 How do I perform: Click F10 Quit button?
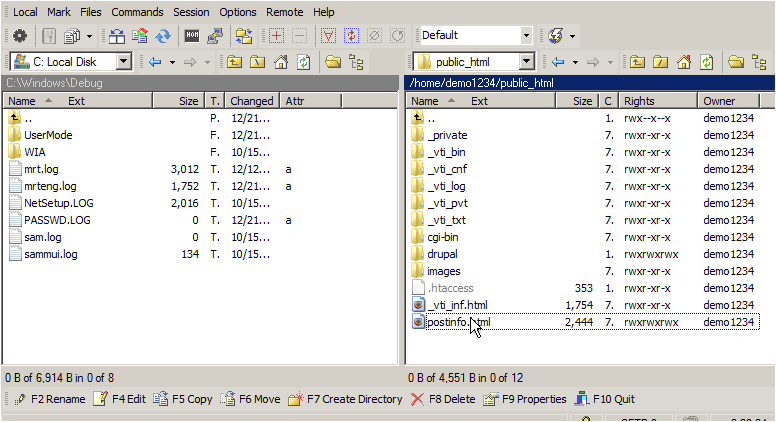tap(605, 399)
